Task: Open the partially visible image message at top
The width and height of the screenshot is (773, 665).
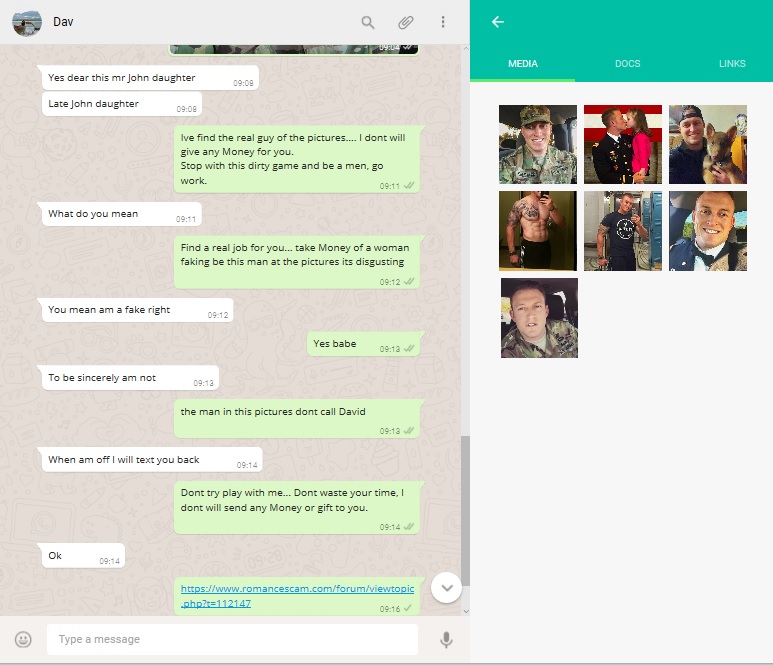Action: point(294,49)
